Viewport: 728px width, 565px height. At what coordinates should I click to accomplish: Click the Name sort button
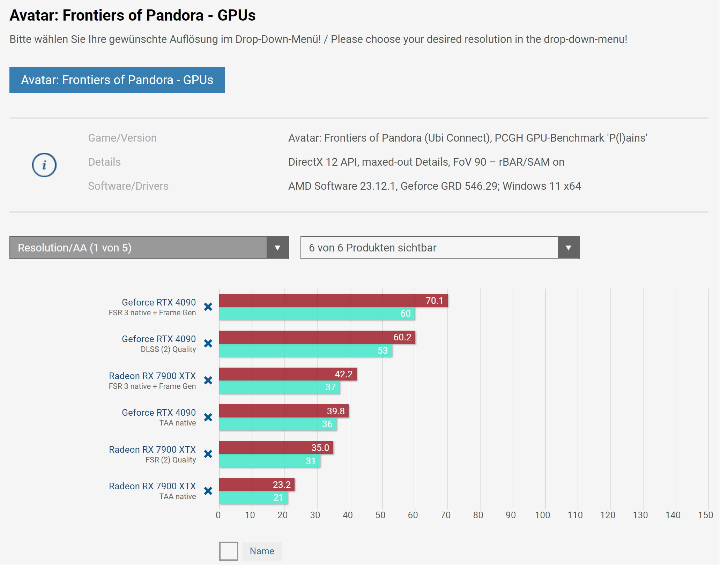(x=262, y=551)
